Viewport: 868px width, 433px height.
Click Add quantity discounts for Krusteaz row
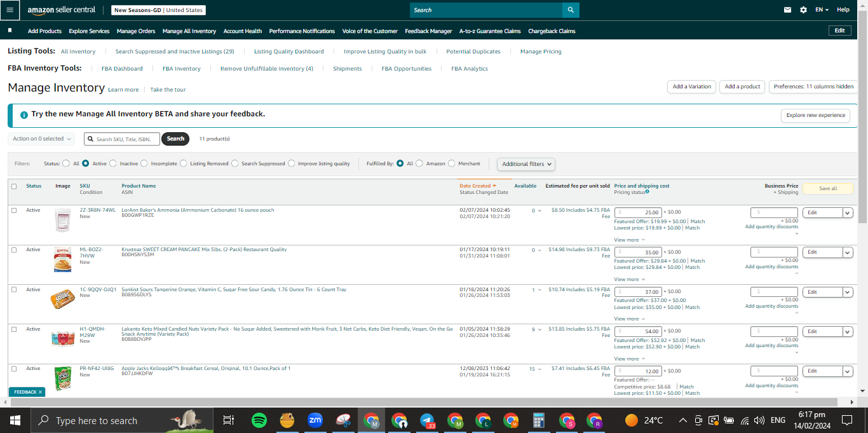click(x=771, y=266)
